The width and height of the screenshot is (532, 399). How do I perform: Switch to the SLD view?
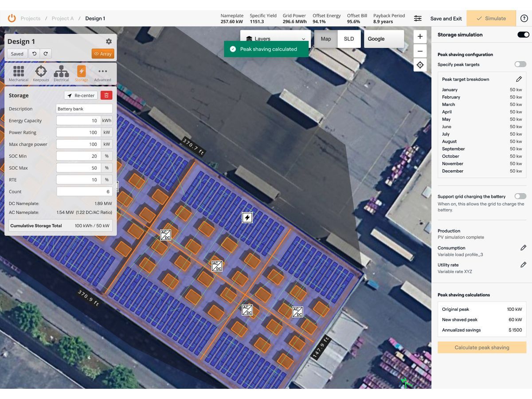pyautogui.click(x=349, y=39)
